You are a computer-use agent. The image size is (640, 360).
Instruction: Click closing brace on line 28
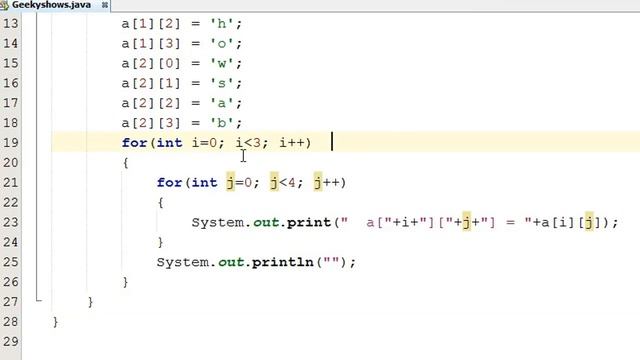pyautogui.click(x=56, y=322)
